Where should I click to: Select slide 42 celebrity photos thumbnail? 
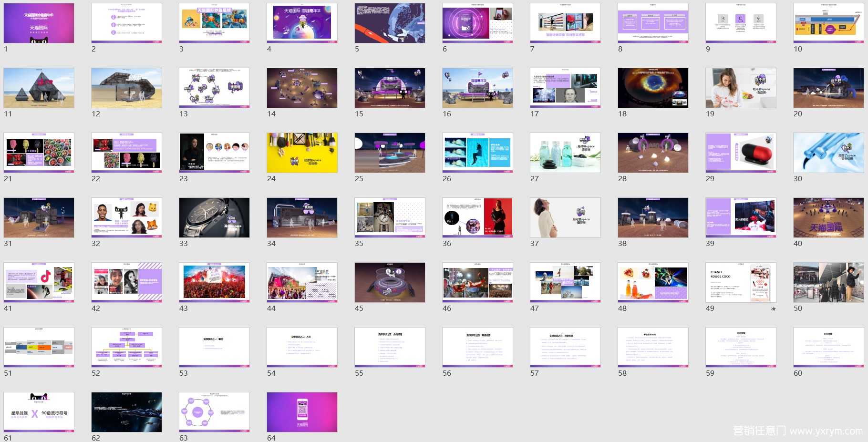[126, 282]
